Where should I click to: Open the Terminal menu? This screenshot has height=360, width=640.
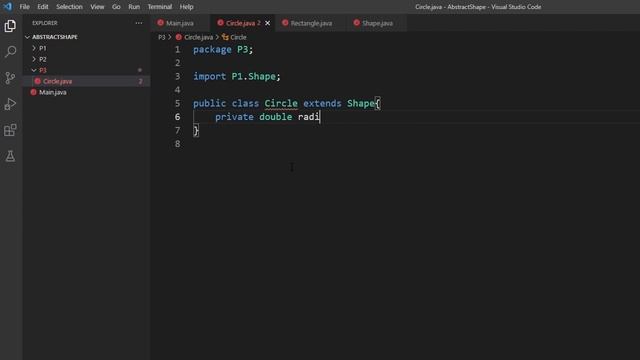point(160,7)
